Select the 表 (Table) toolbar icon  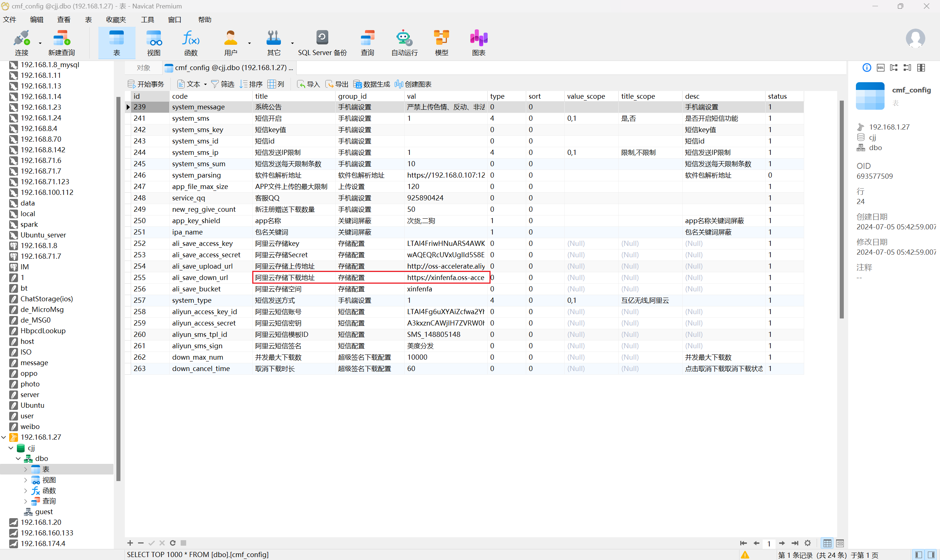(x=117, y=43)
